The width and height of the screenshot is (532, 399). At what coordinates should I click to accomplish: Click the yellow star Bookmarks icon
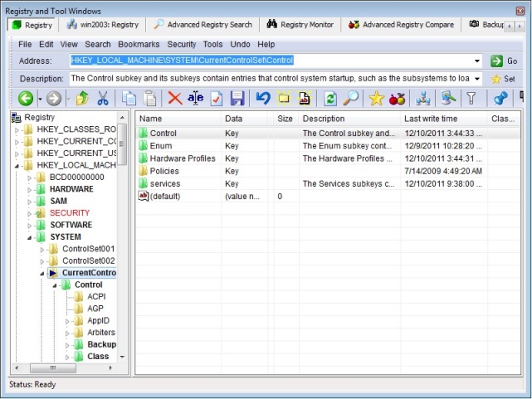(x=376, y=99)
